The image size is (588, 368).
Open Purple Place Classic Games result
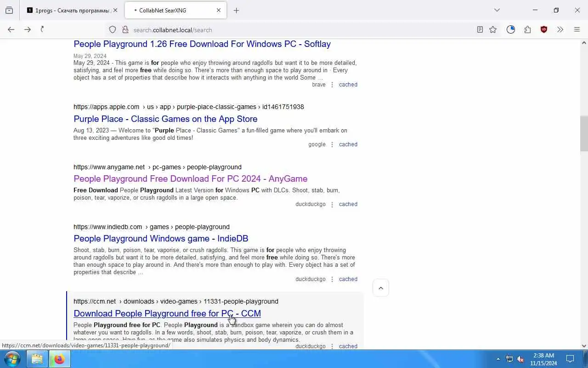click(165, 119)
